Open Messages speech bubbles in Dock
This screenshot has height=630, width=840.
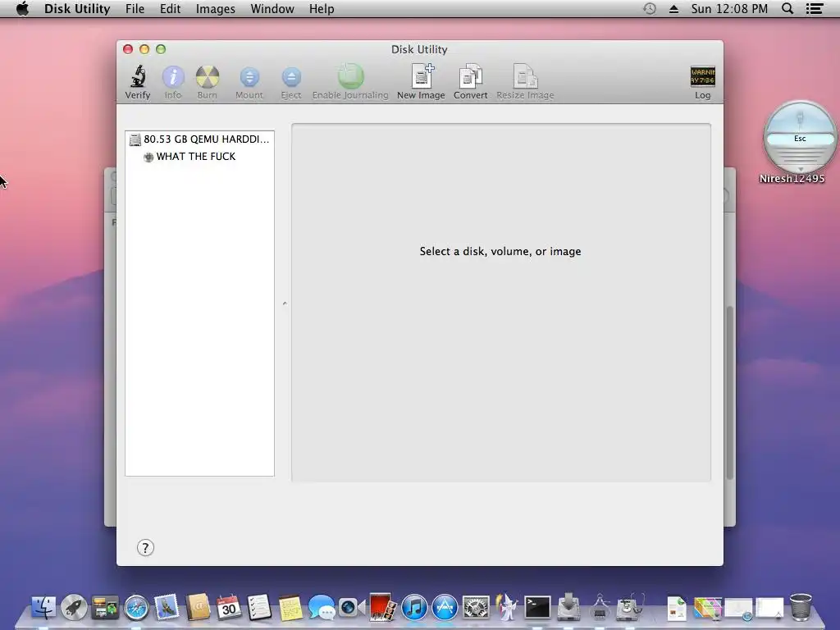tap(322, 608)
